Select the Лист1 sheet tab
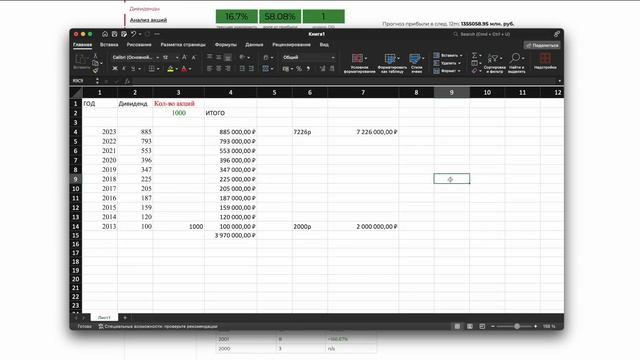The image size is (640, 360). pyautogui.click(x=104, y=318)
